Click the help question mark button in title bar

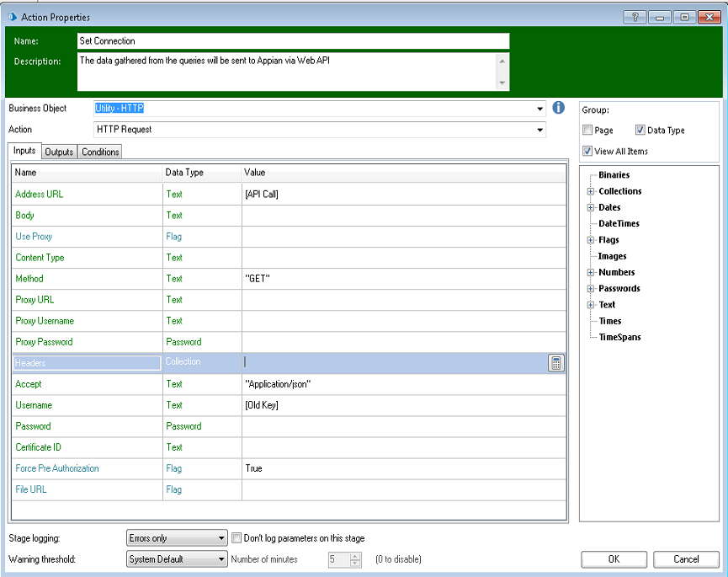point(635,17)
